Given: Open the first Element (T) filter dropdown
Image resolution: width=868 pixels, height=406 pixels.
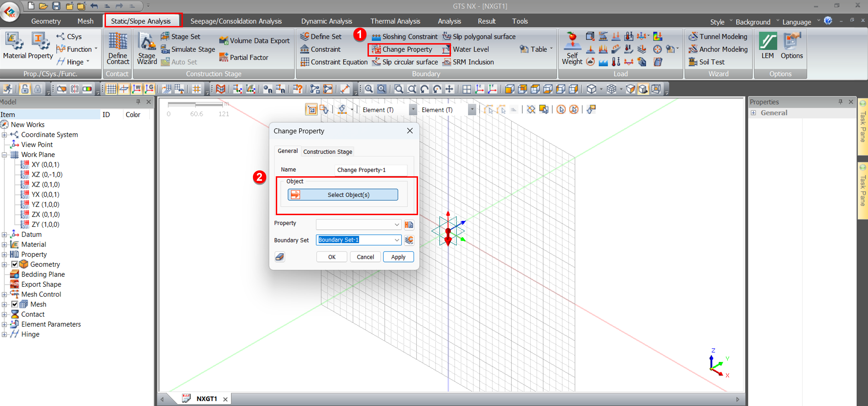Looking at the screenshot, I should coord(413,110).
